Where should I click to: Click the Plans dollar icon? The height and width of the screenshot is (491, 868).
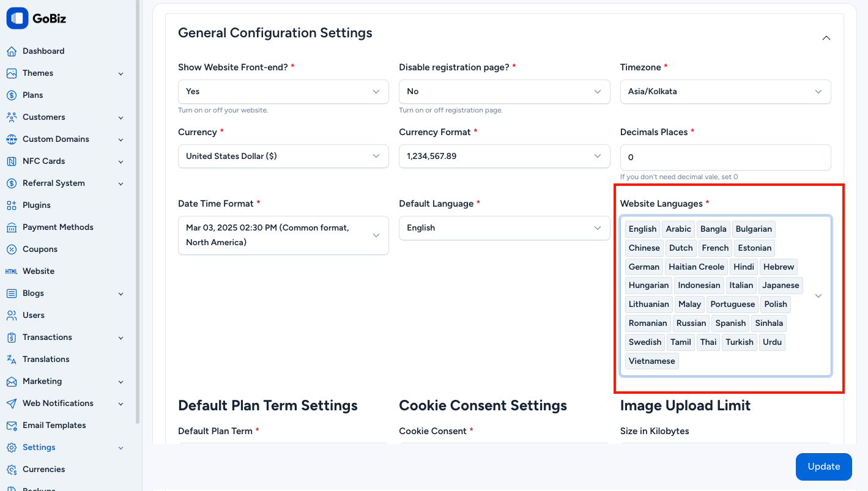click(12, 95)
